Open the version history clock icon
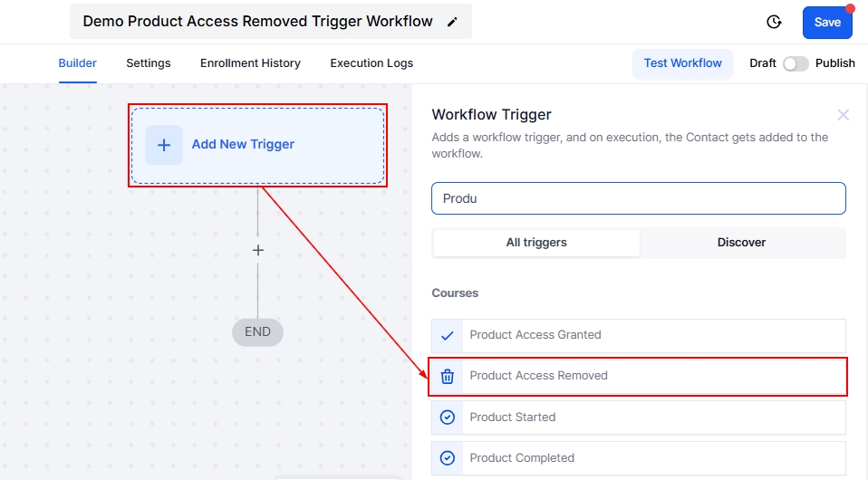Image resolution: width=868 pixels, height=480 pixels. coord(774,22)
